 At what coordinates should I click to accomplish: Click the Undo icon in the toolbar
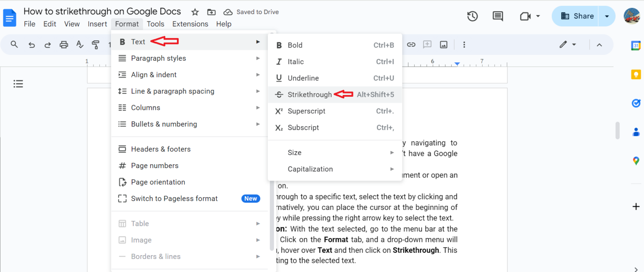tap(31, 44)
